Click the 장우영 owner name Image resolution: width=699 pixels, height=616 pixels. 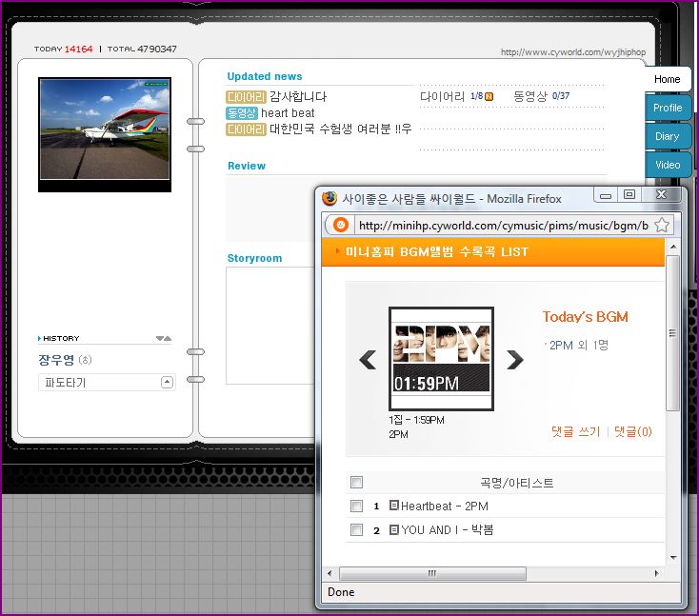click(56, 360)
